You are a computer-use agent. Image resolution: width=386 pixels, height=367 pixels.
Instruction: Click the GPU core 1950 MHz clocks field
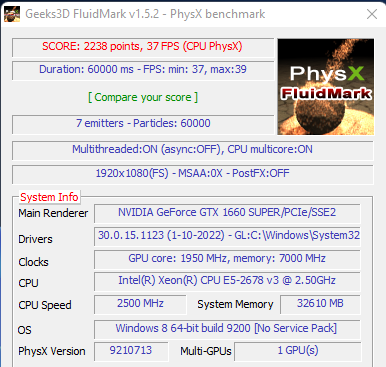coord(227,259)
